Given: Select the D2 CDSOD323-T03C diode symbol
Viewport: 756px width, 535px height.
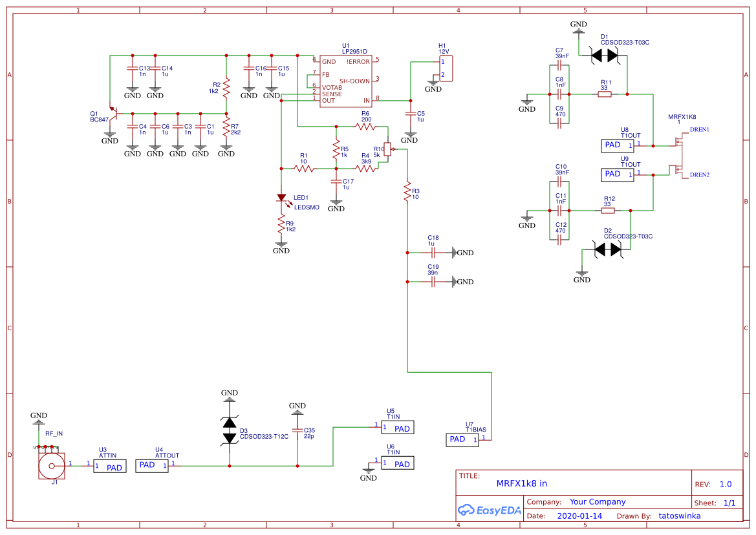Looking at the screenshot, I should [608, 250].
